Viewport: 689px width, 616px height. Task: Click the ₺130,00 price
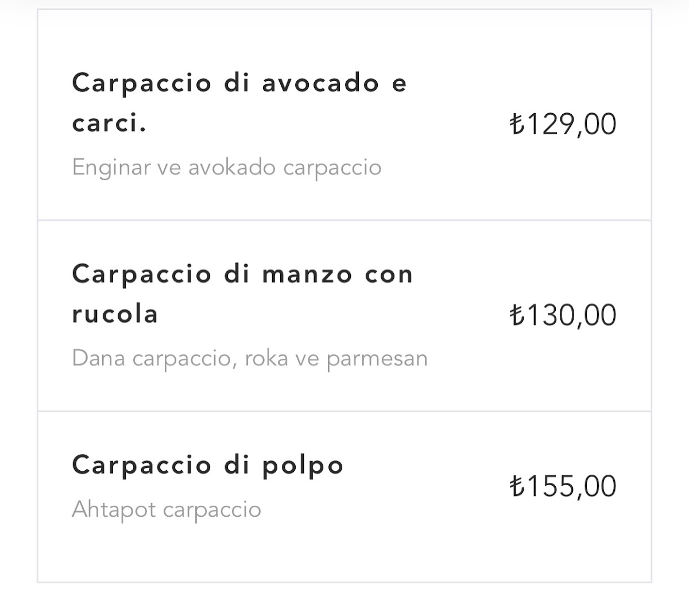tap(563, 315)
